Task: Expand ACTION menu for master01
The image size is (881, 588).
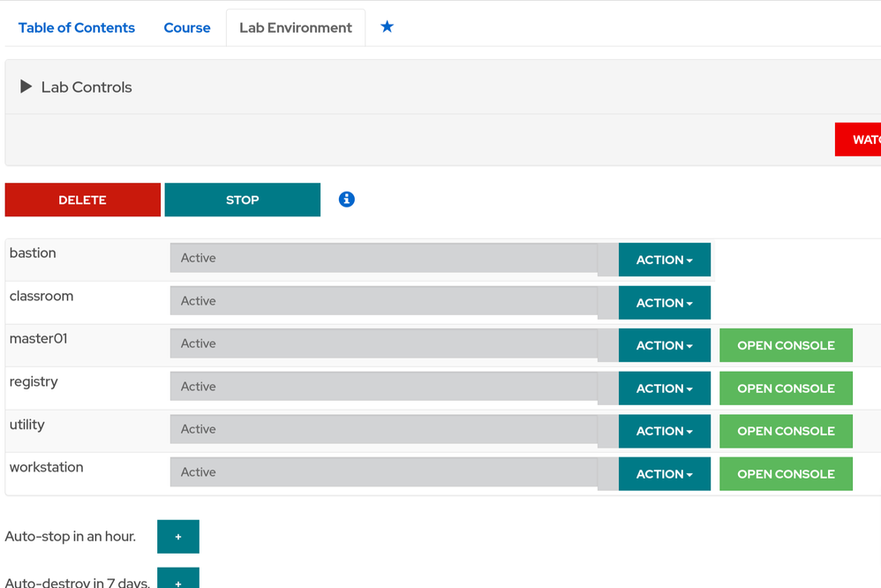Action: [664, 345]
